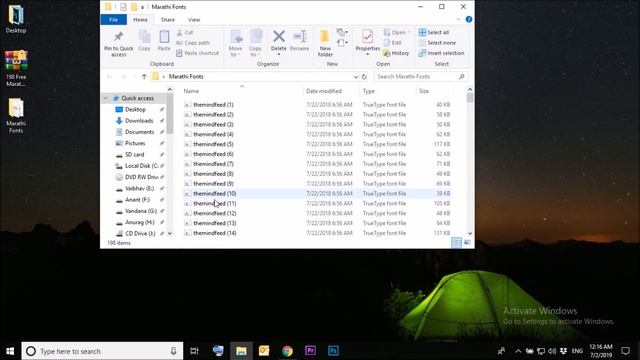The image size is (640, 360).
Task: Show hidden system tray icons
Action: tap(518, 351)
